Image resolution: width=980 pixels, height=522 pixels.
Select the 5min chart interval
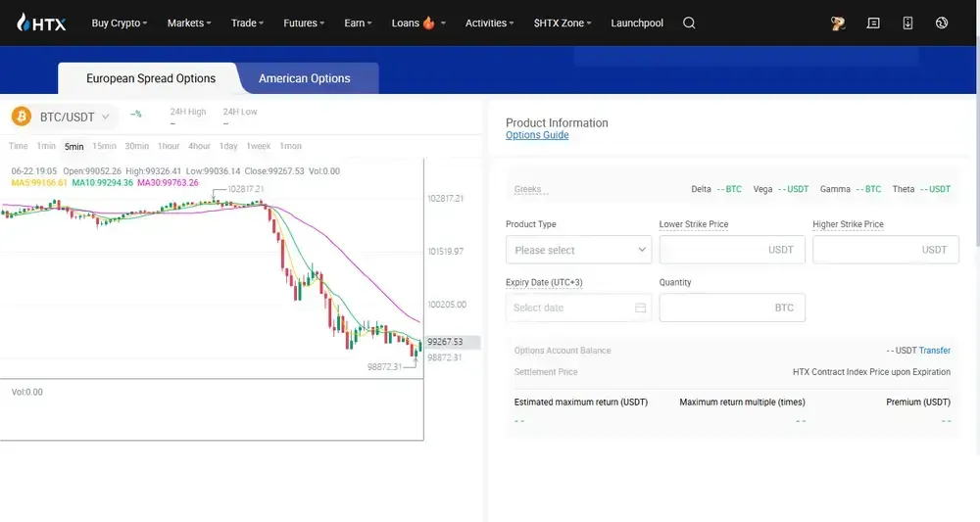[73, 147]
